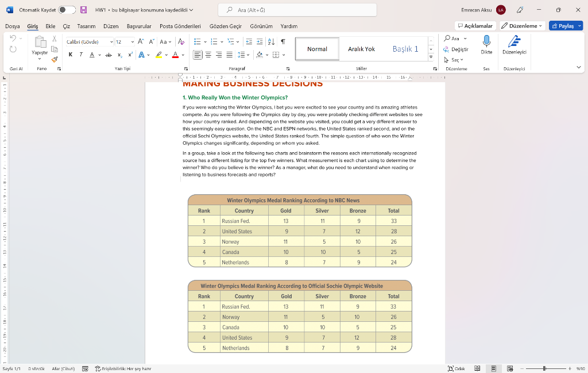Toggle bold formatting (K)
588x373 pixels.
click(x=71, y=55)
